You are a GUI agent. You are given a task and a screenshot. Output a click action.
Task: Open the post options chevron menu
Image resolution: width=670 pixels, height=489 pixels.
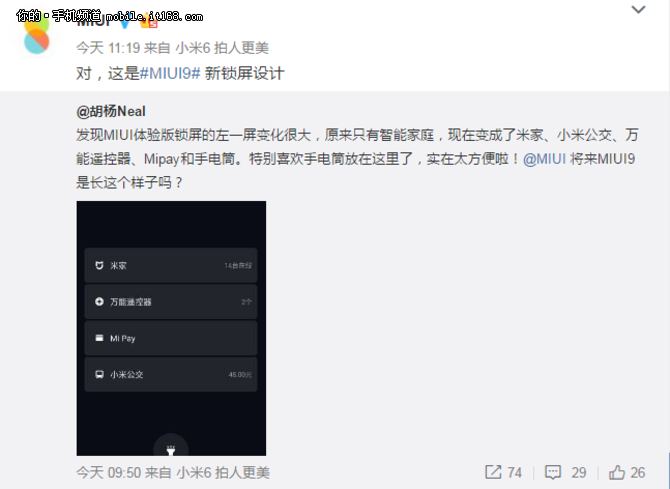click(x=638, y=9)
